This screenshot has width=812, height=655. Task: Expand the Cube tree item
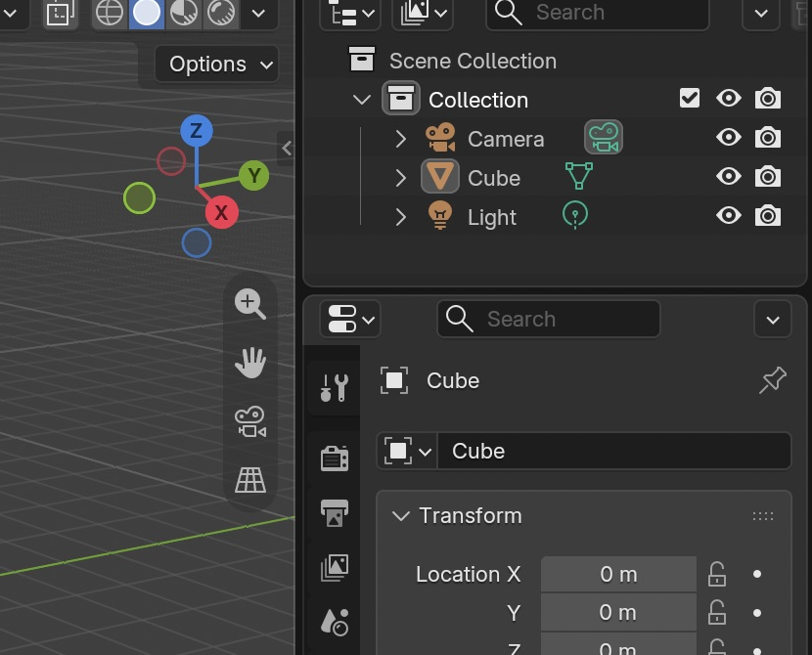[400, 178]
